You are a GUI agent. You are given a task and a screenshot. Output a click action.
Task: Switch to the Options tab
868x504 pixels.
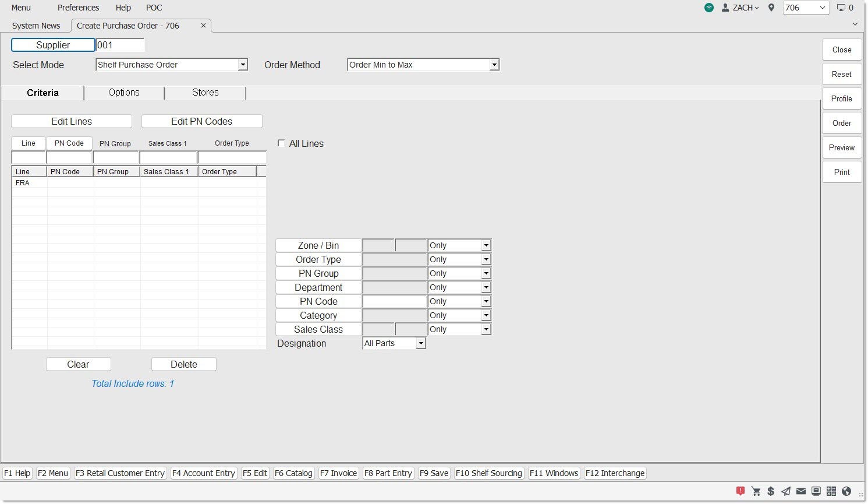[x=124, y=93]
